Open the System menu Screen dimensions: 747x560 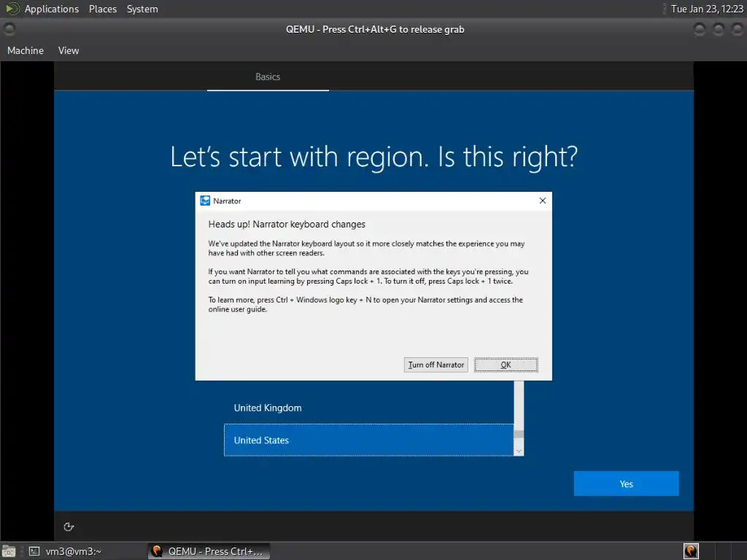point(142,9)
